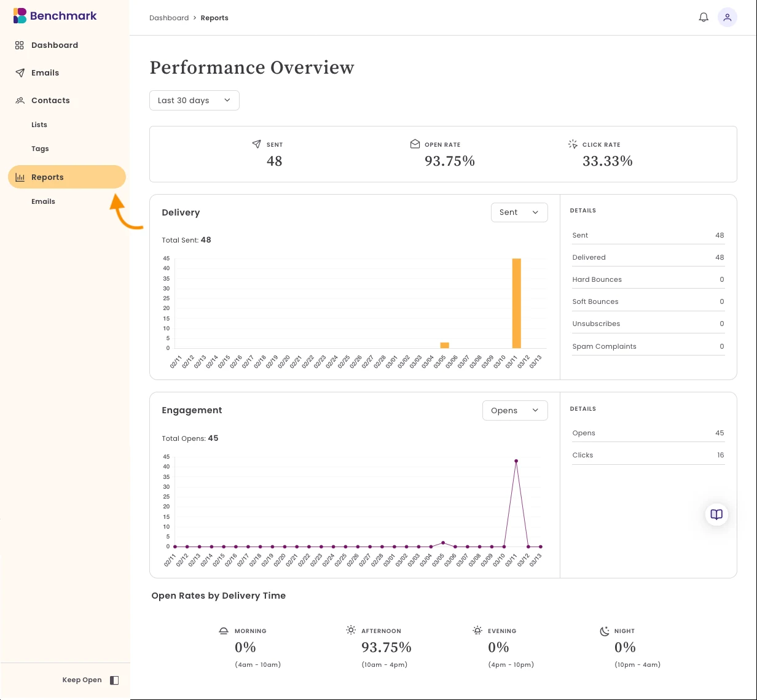Viewport: 757px width, 700px height.
Task: Open the Delivery Sent metric dropdown
Action: click(x=519, y=212)
